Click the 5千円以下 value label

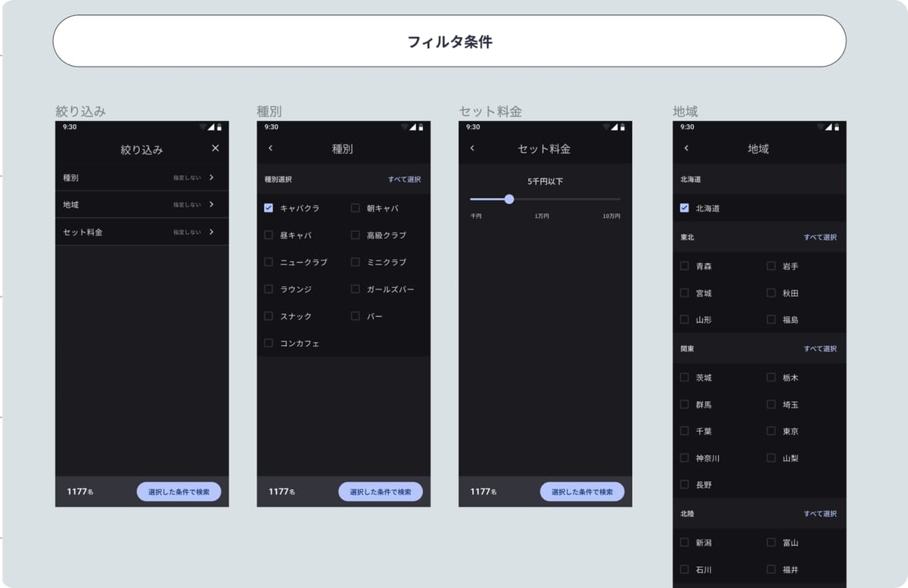click(x=545, y=182)
